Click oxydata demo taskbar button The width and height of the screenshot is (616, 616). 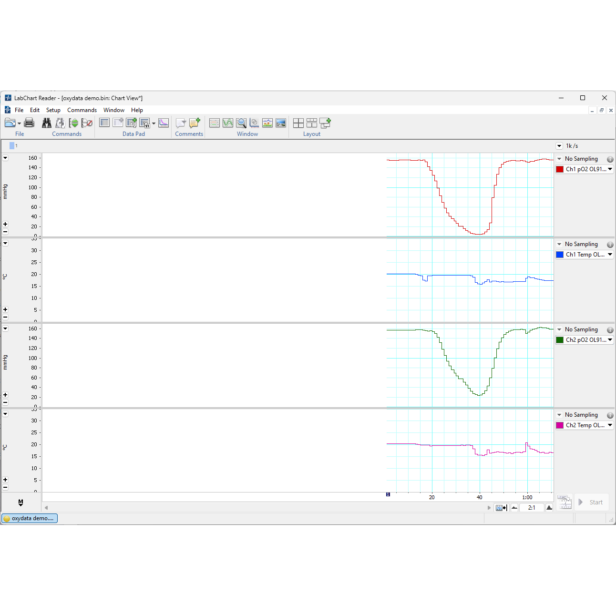(29, 518)
